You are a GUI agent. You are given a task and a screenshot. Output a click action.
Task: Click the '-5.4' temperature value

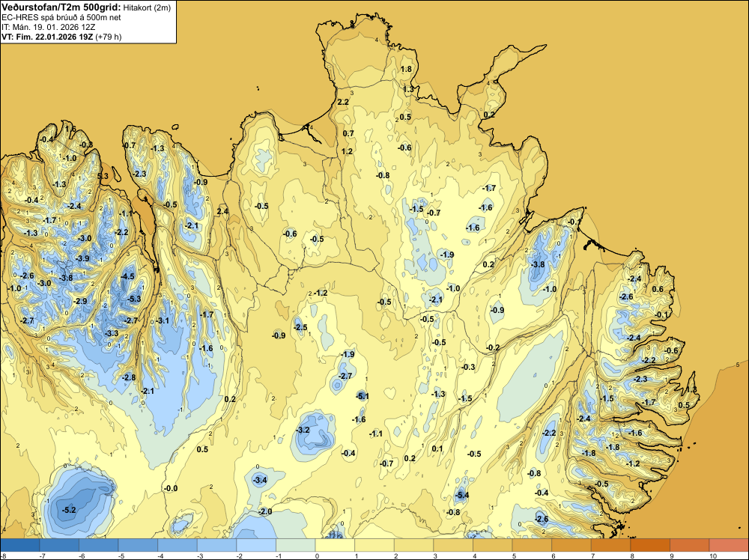click(462, 495)
